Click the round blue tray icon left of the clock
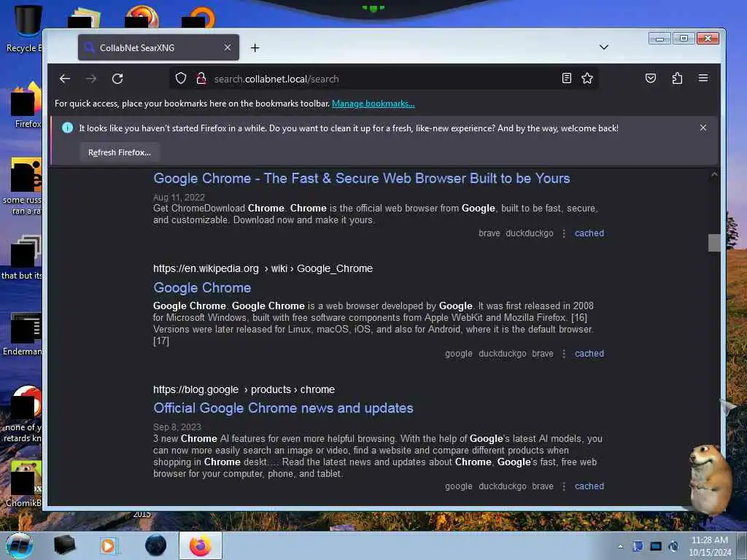 click(x=673, y=546)
